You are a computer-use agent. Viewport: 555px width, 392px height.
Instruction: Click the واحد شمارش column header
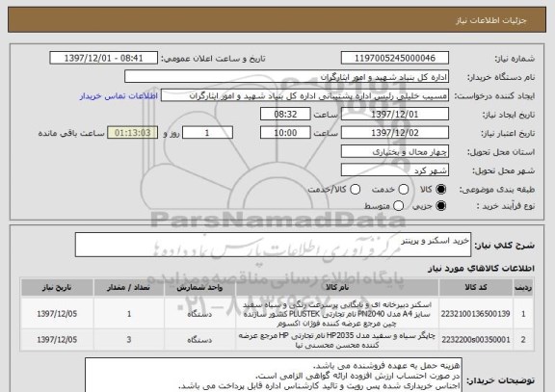click(x=199, y=287)
